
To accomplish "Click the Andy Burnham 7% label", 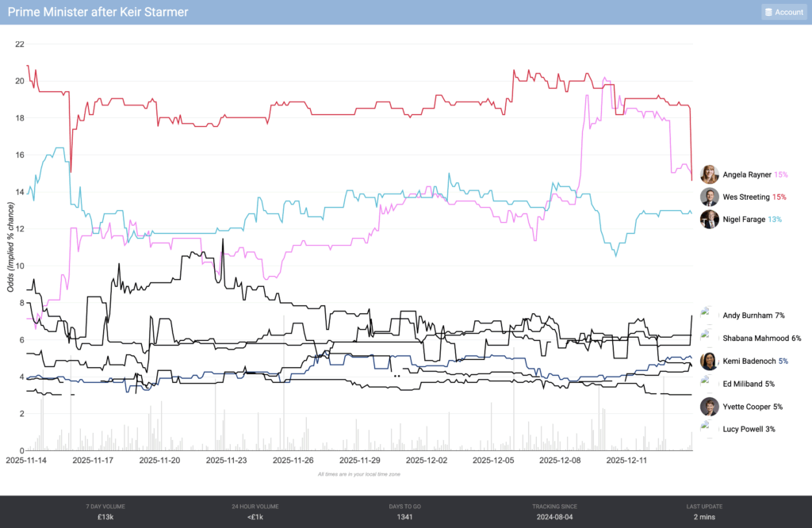I will pyautogui.click(x=753, y=316).
